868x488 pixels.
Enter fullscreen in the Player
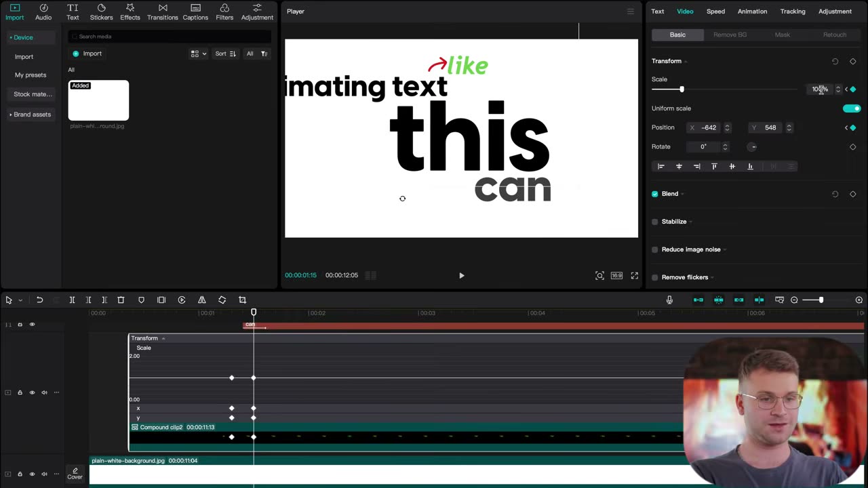point(635,275)
